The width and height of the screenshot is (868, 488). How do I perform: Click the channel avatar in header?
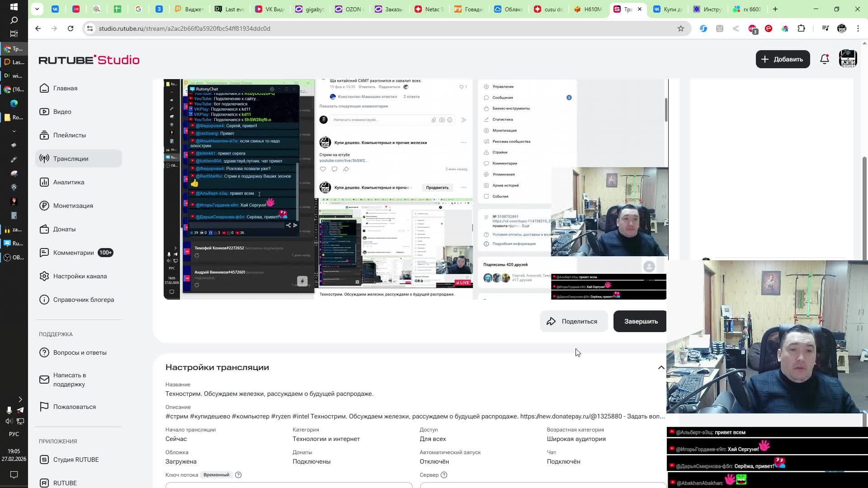tap(848, 59)
